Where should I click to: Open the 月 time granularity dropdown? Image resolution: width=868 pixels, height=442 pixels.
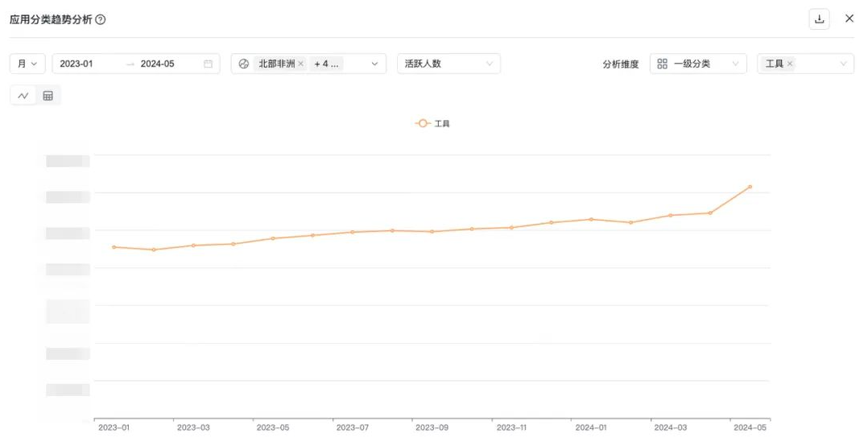27,64
